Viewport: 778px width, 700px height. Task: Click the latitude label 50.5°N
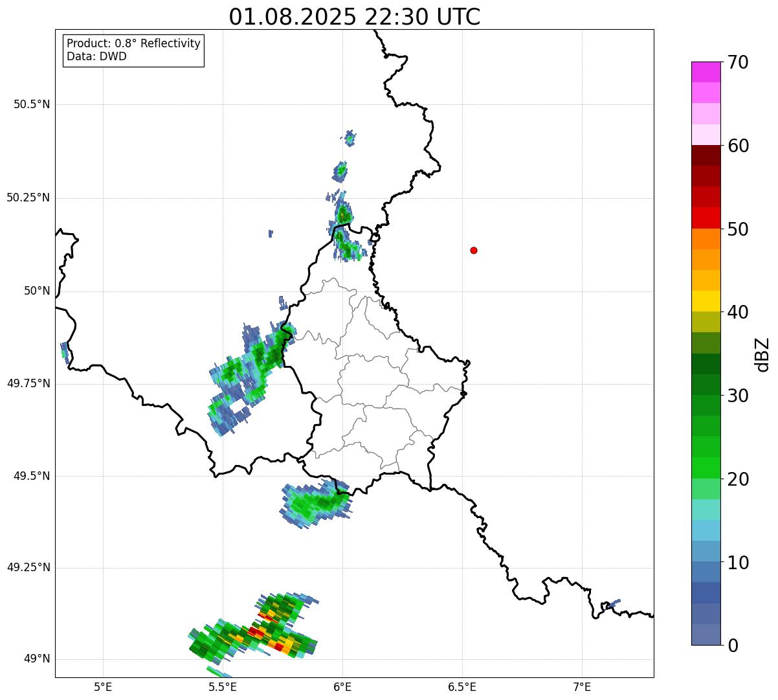pyautogui.click(x=32, y=104)
